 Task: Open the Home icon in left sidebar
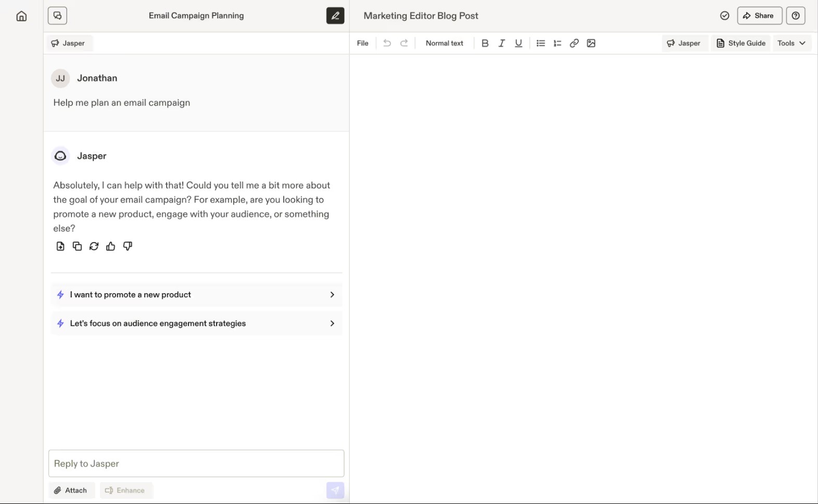pos(21,16)
